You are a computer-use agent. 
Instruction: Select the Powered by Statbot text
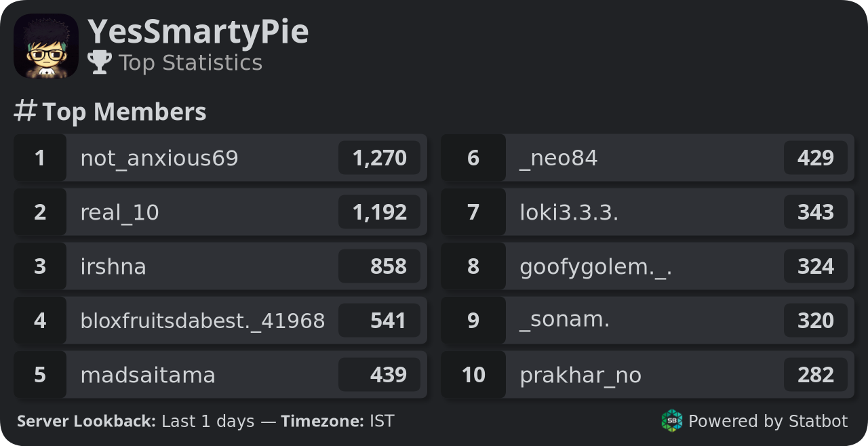(x=768, y=422)
